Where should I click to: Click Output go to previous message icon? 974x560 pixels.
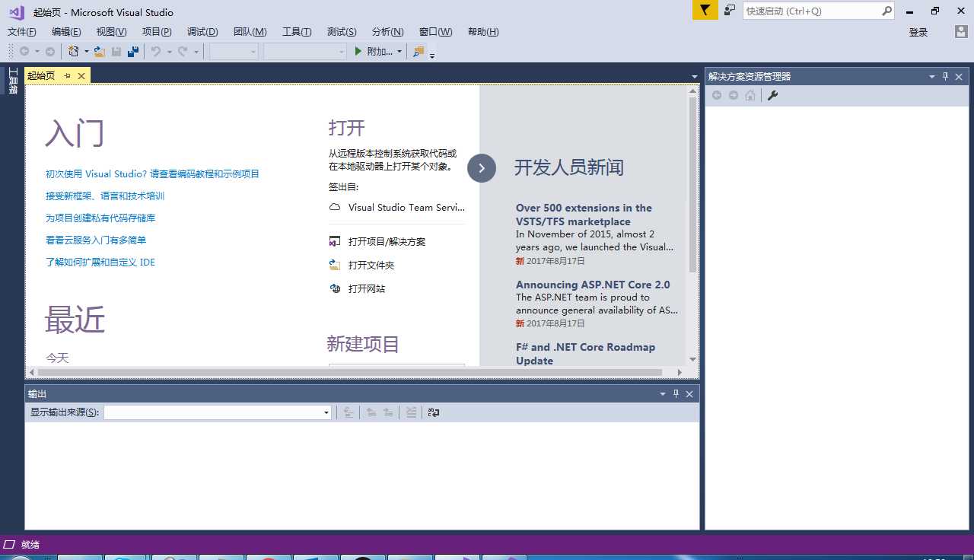[371, 412]
